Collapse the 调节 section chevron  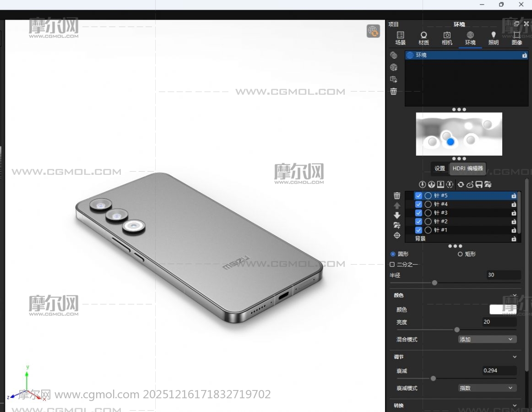coord(515,357)
